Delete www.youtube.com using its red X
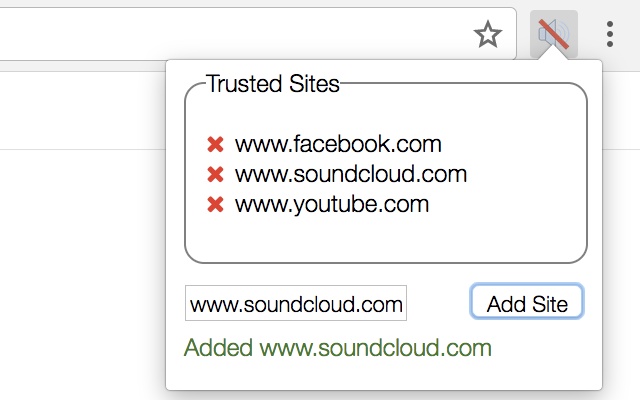The image size is (640, 400). 214,205
